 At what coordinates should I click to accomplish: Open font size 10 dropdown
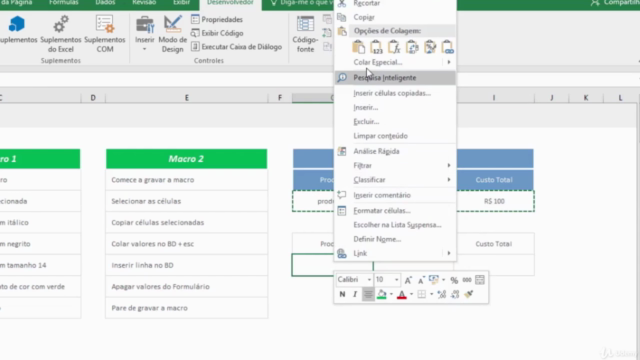pyautogui.click(x=396, y=280)
